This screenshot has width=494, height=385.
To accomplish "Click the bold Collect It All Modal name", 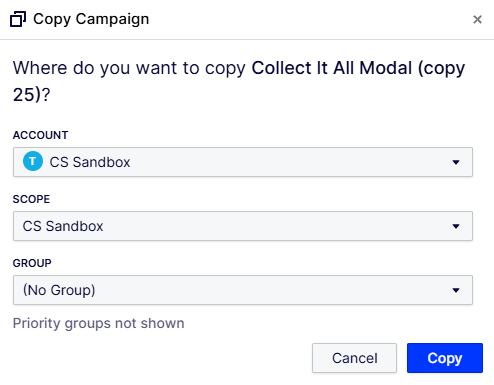I will [332, 68].
